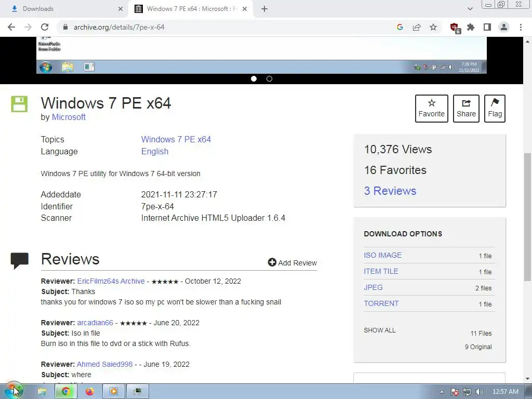Jump to the 3 Reviews link
532x399 pixels.
point(390,191)
